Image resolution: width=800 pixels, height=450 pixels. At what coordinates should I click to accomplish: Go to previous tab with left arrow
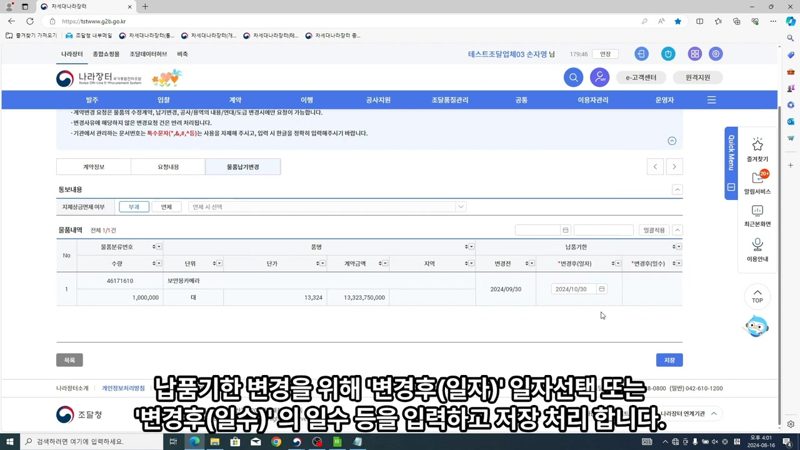655,167
